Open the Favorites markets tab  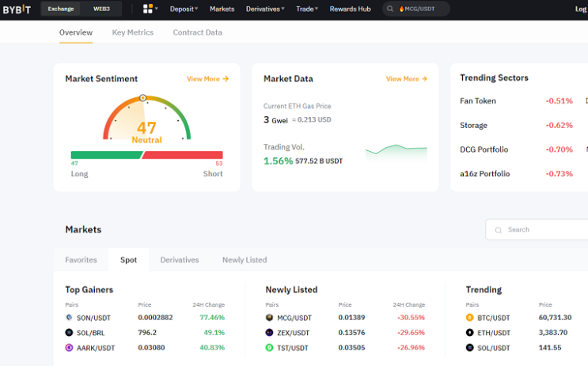click(81, 260)
